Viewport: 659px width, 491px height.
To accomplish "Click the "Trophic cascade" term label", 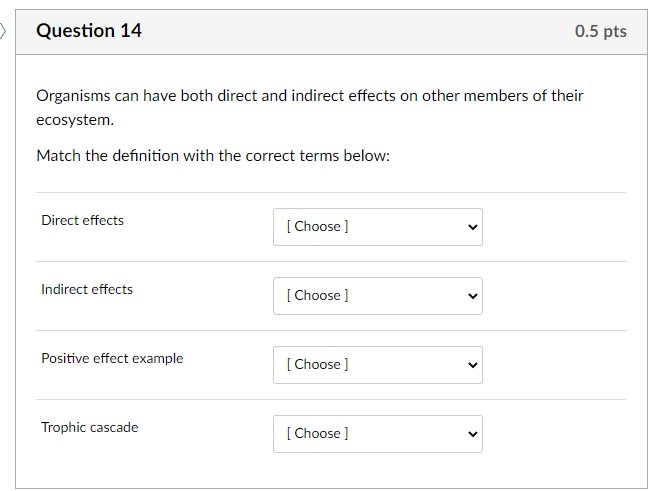I will [90, 427].
